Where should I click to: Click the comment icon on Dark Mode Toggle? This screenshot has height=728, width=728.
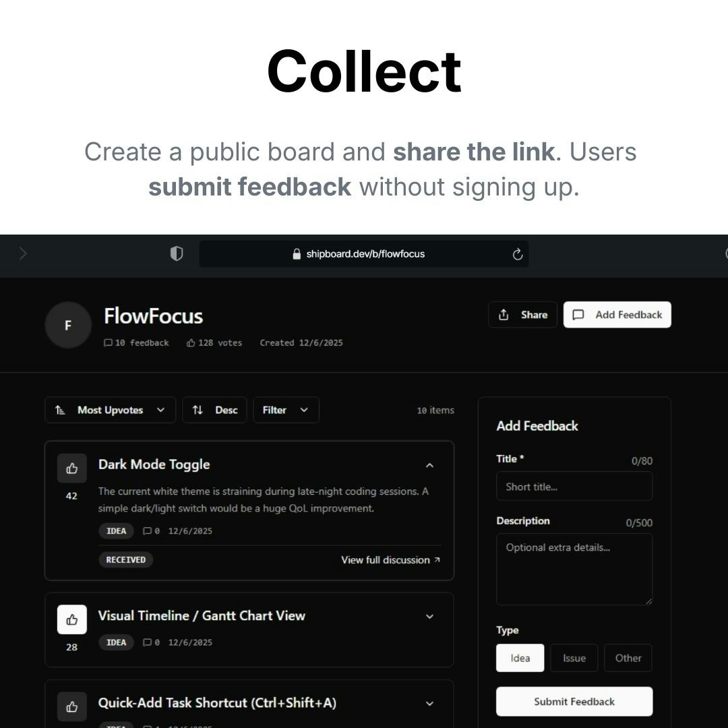[148, 530]
